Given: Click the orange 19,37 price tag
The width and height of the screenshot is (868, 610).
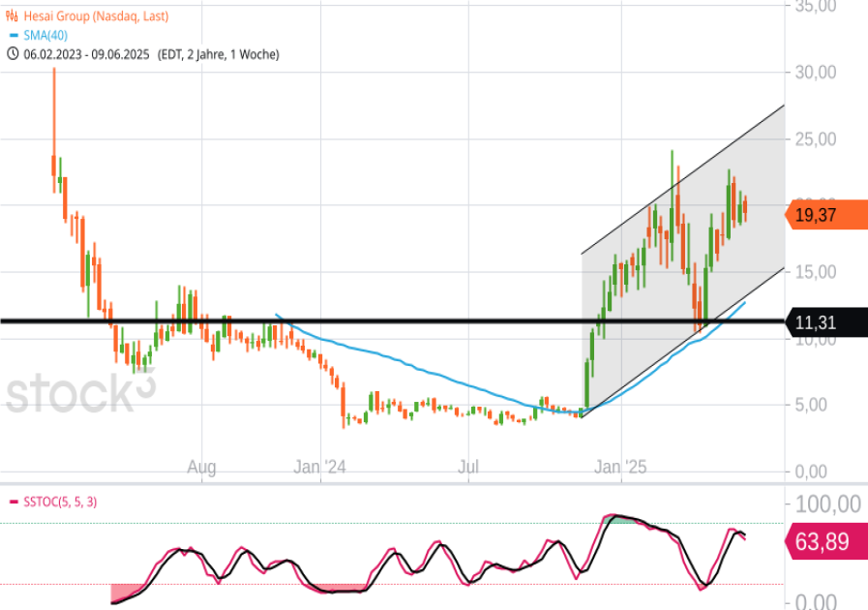Looking at the screenshot, I should 826,214.
